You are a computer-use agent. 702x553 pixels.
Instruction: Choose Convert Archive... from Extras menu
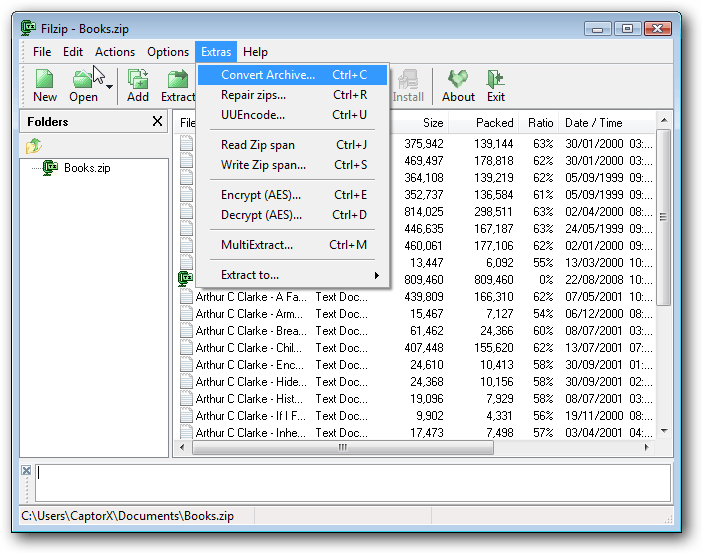click(292, 75)
